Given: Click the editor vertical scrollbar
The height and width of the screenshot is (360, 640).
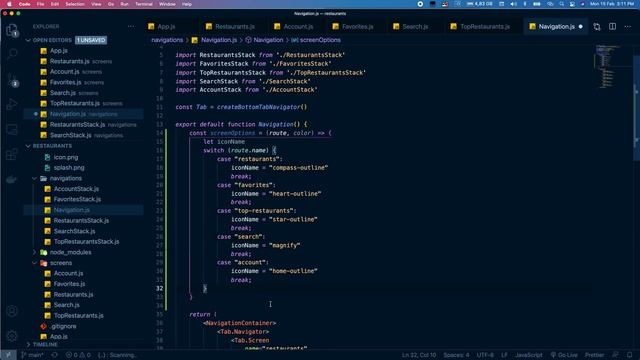Looking at the screenshot, I should 636,108.
